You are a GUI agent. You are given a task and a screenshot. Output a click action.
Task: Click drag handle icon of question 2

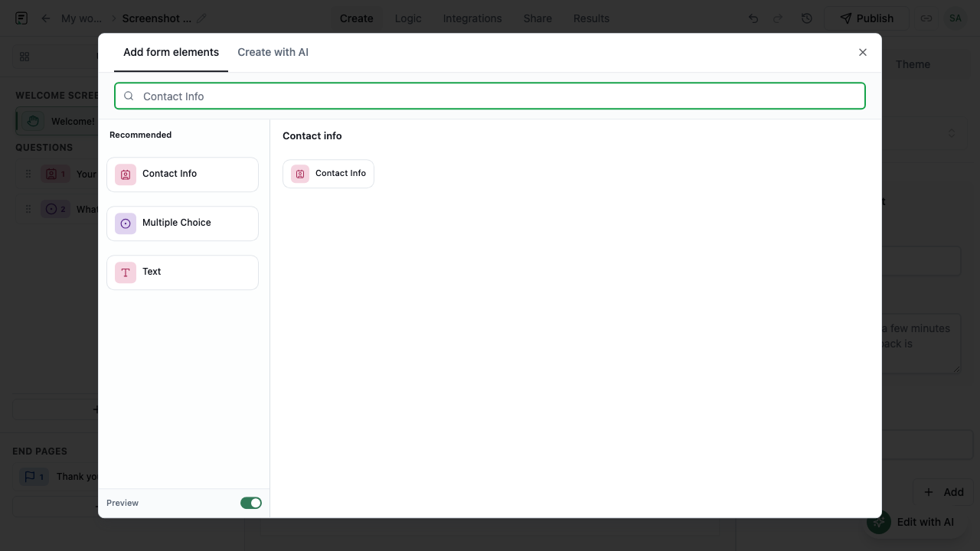pyautogui.click(x=28, y=209)
